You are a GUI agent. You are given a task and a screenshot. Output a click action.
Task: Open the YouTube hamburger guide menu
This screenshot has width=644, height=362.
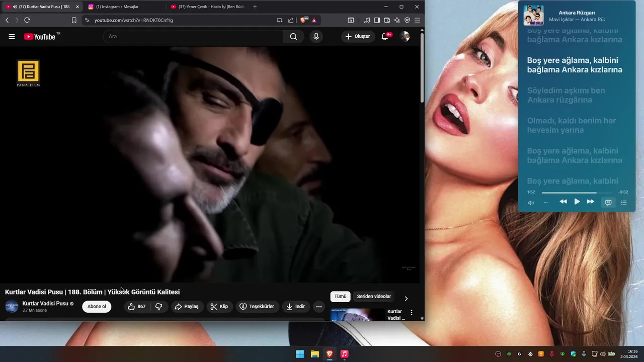point(12,36)
